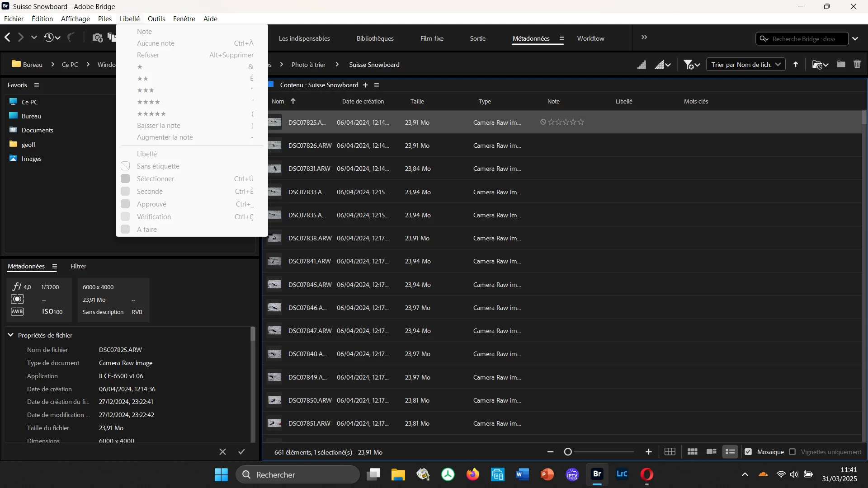Screen dimensions: 868x488
Task: Click the delete item trash icon
Action: (857, 64)
